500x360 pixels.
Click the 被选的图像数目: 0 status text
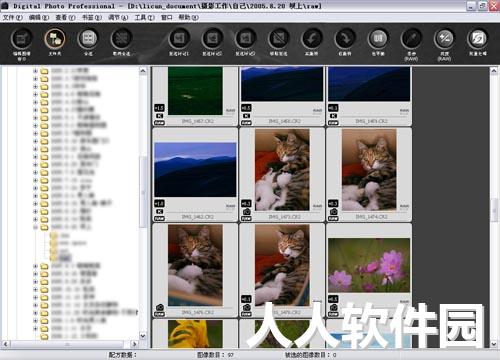tap(311, 355)
